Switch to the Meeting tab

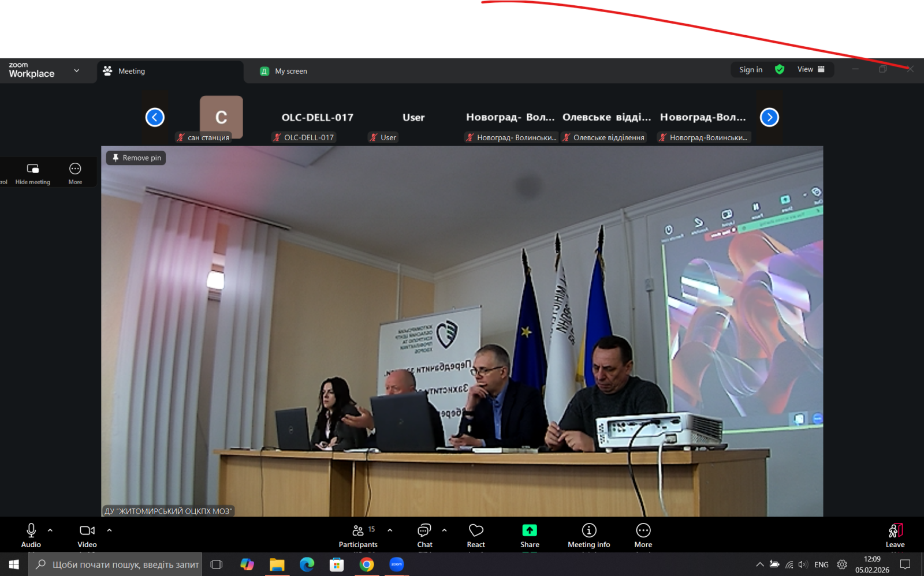132,71
